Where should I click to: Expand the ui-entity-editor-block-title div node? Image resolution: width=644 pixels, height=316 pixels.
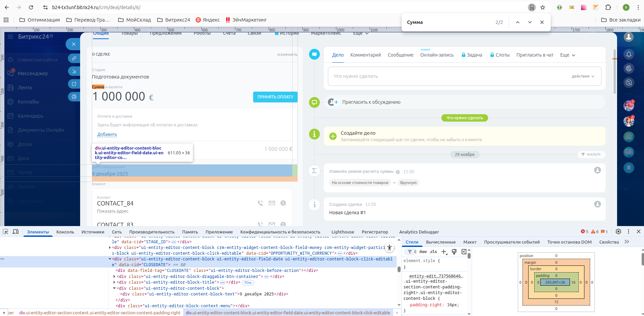tap(114, 282)
